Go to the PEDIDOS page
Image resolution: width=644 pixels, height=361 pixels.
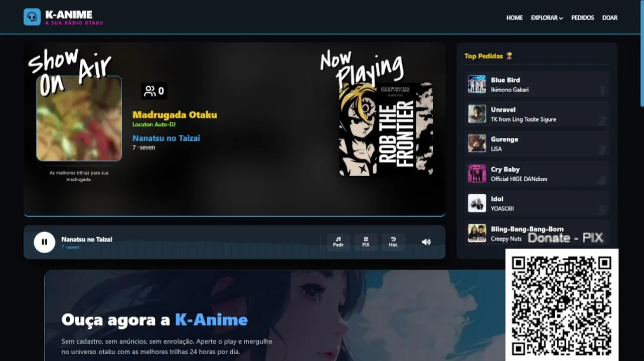(x=582, y=18)
